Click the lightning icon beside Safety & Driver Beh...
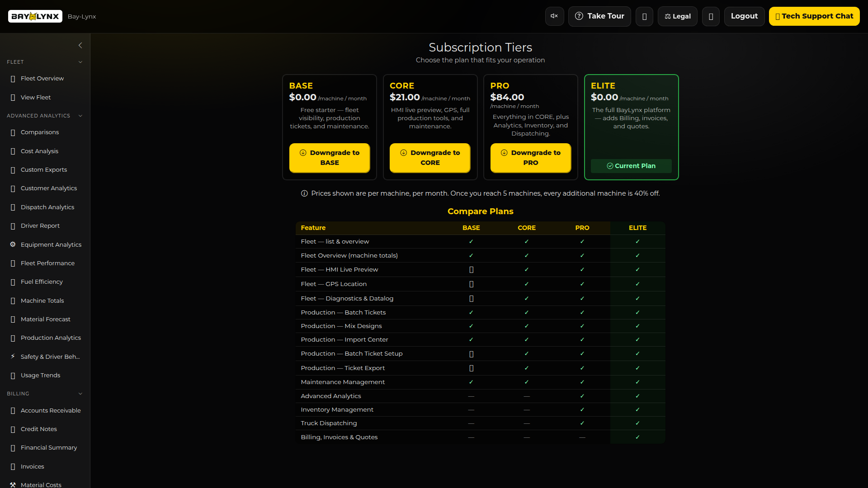 pyautogui.click(x=12, y=357)
